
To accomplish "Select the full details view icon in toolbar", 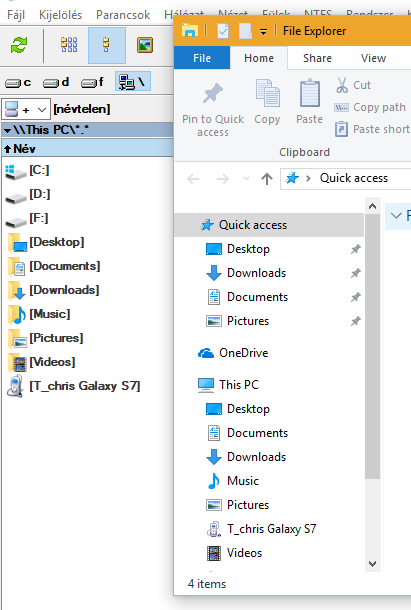I will (106, 45).
